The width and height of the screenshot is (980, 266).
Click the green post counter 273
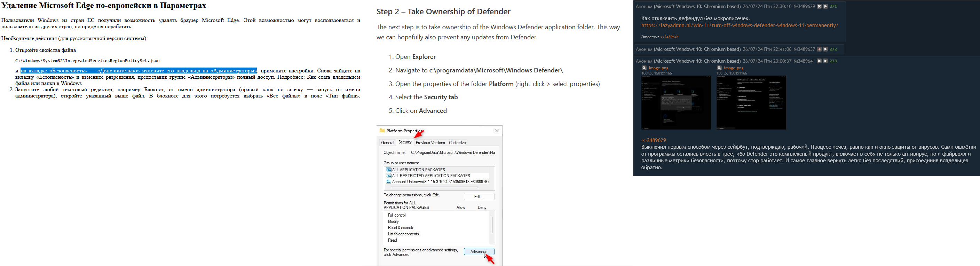(x=833, y=61)
